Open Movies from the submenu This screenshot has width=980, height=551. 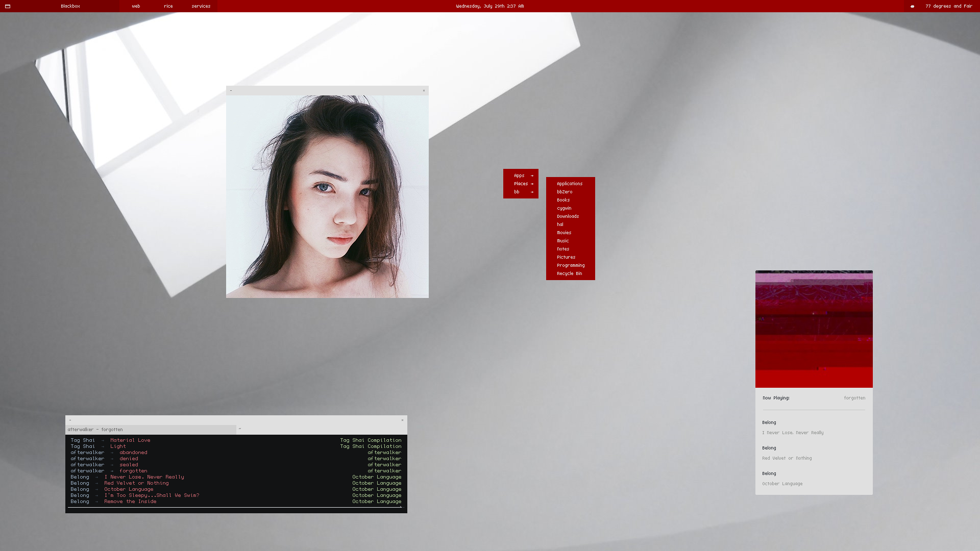coord(570,233)
